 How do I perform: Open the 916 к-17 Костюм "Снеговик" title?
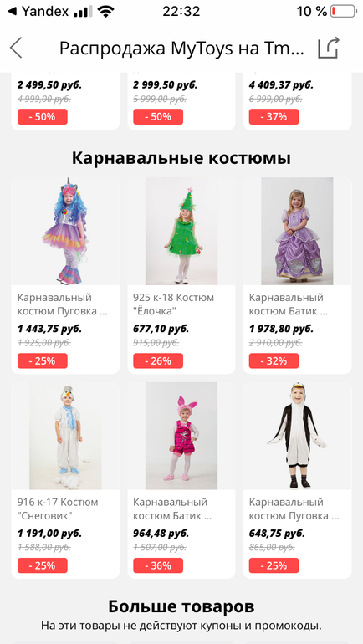click(x=58, y=509)
